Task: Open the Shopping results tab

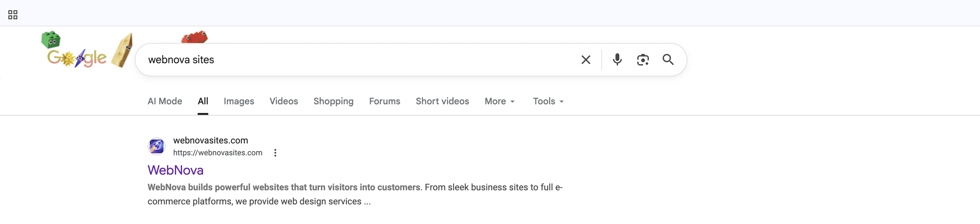Action: coord(333,101)
